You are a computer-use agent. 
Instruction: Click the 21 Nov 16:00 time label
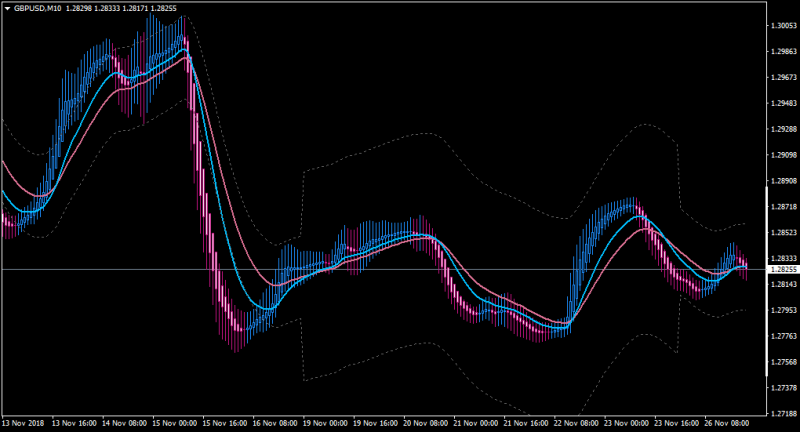click(526, 423)
